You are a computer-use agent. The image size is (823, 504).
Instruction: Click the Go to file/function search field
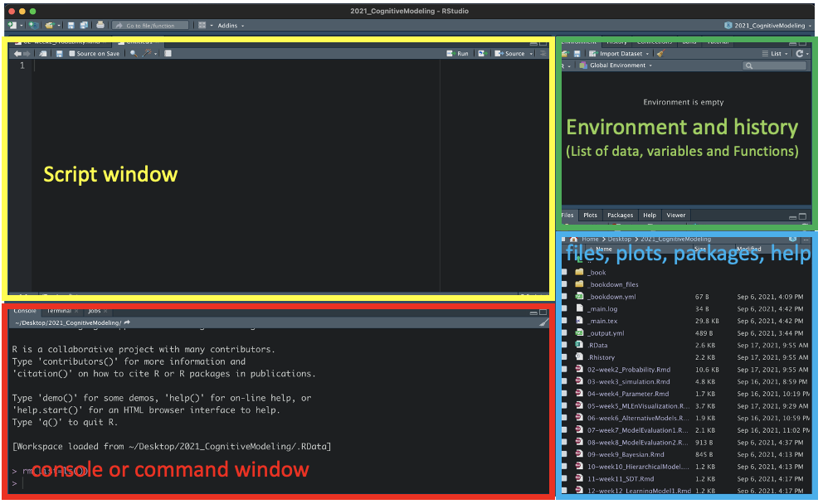tap(150, 26)
